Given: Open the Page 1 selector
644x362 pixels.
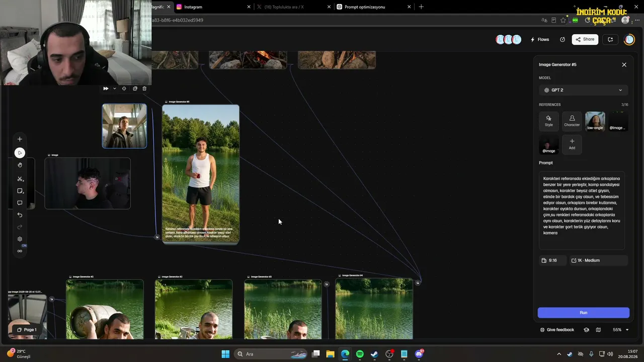Looking at the screenshot, I should (27, 330).
